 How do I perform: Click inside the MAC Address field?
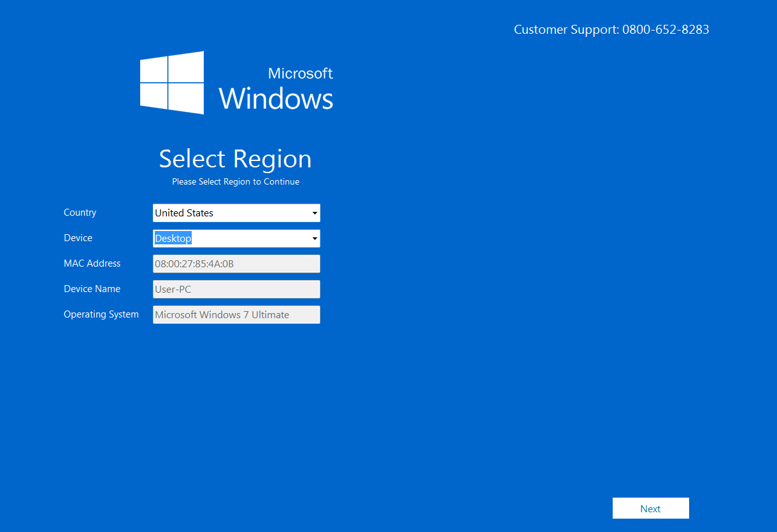point(236,263)
